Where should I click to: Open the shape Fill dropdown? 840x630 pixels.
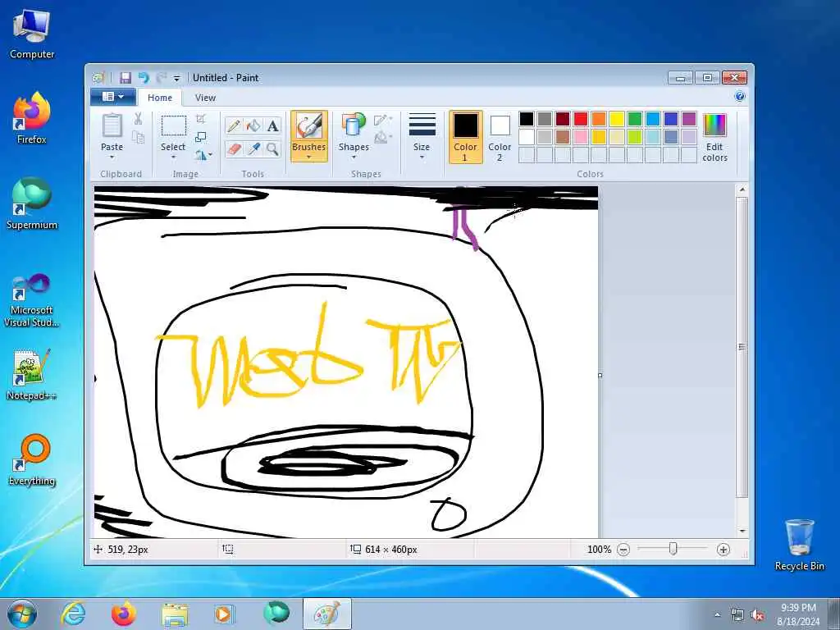[x=383, y=138]
